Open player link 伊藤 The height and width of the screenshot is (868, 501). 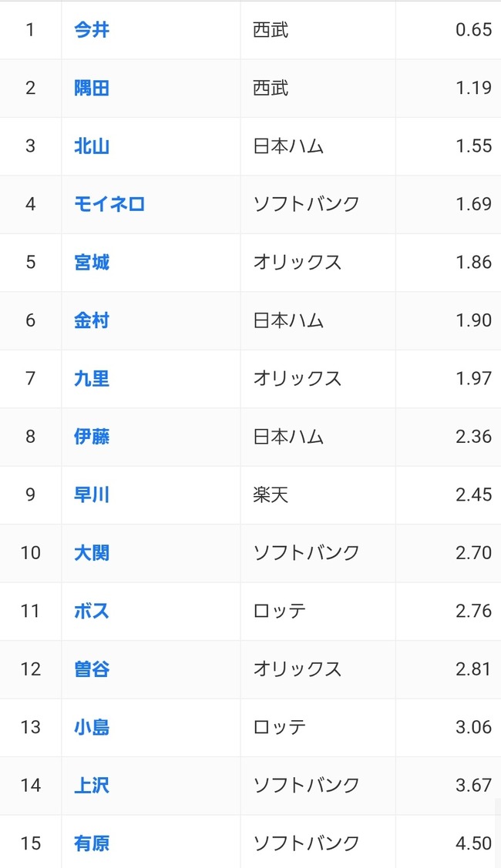tap(92, 437)
